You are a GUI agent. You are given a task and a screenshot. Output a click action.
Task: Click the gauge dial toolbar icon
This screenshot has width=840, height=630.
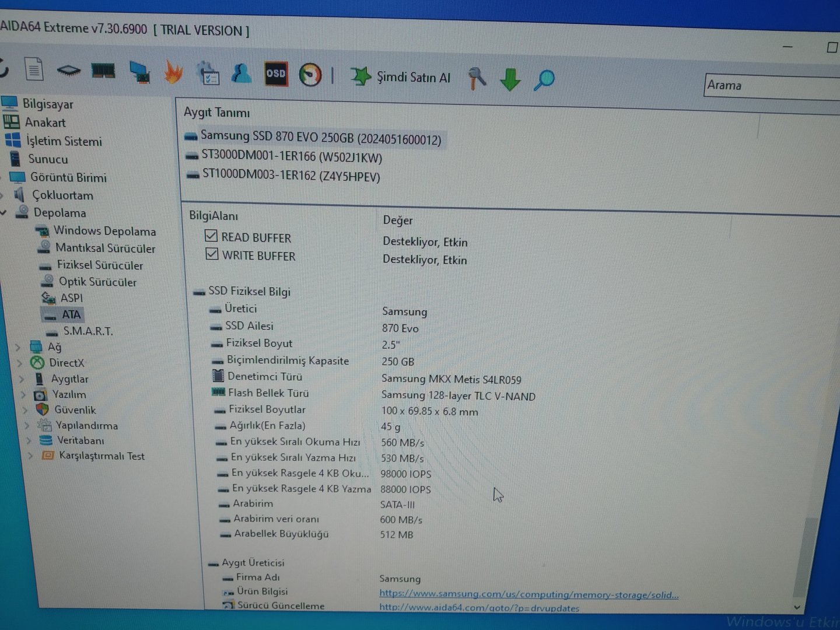click(310, 75)
